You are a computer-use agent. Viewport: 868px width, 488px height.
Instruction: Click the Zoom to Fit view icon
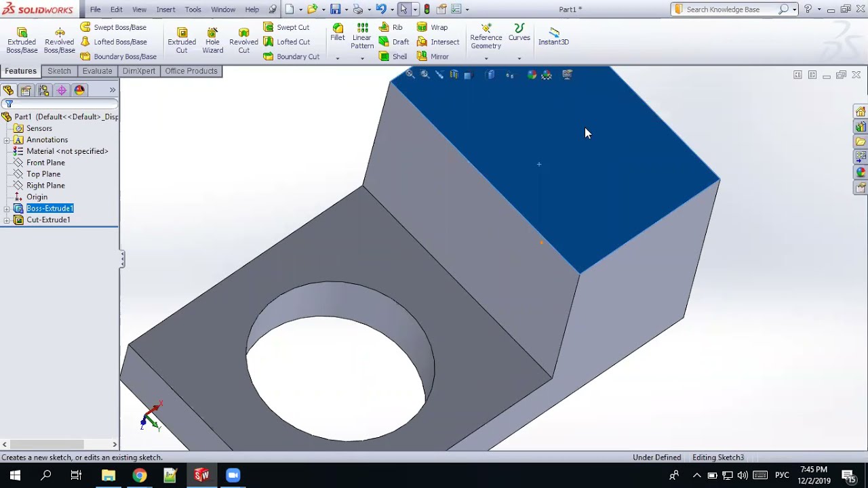point(410,75)
